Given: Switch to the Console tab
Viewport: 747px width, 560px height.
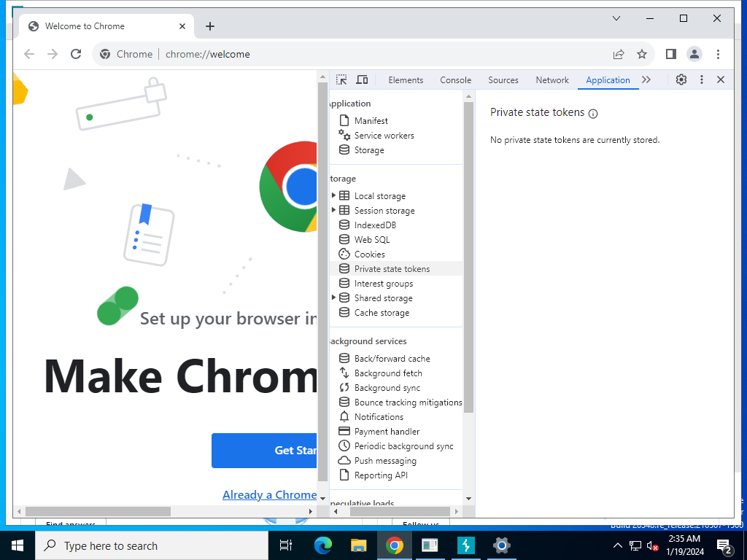Looking at the screenshot, I should pos(455,80).
